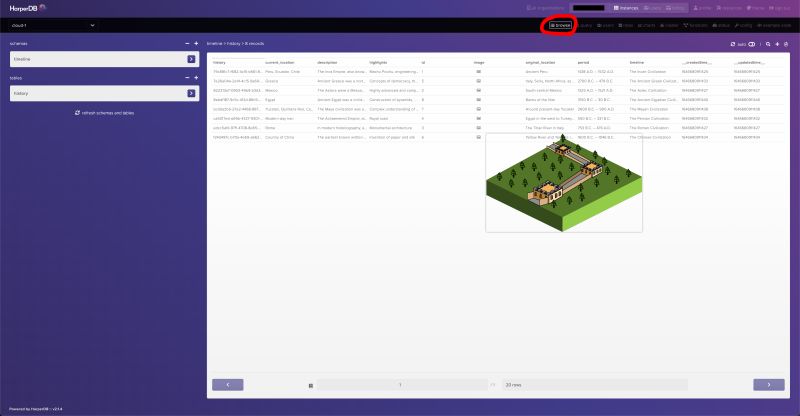Open the cloud-1 instance dropdown
This screenshot has width=800, height=416.
click(x=53, y=25)
